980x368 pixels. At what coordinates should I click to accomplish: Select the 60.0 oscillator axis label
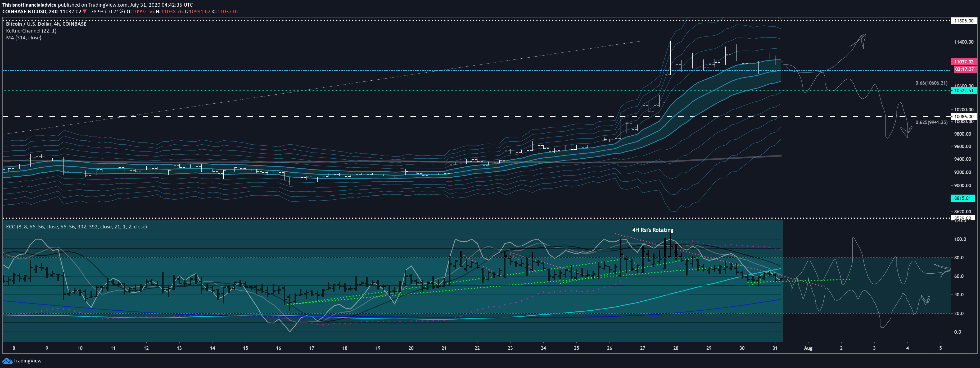pyautogui.click(x=959, y=276)
